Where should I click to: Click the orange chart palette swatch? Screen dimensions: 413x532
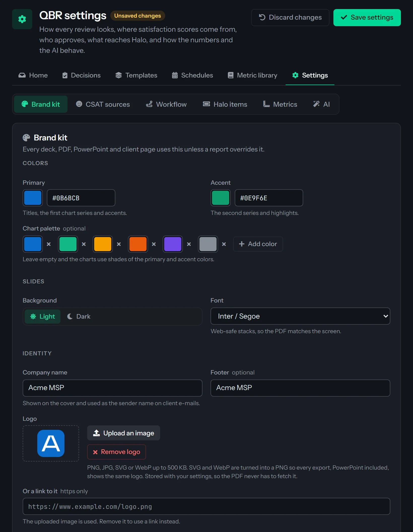click(x=138, y=244)
